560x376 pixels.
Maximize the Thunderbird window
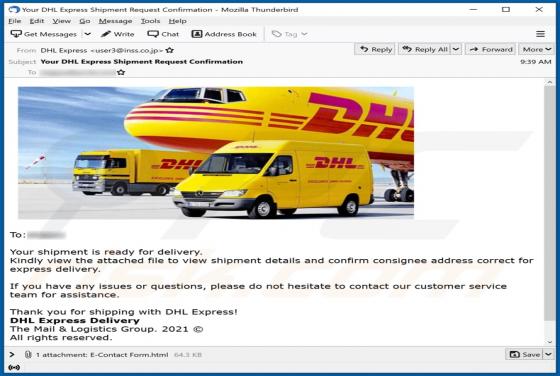coord(506,9)
